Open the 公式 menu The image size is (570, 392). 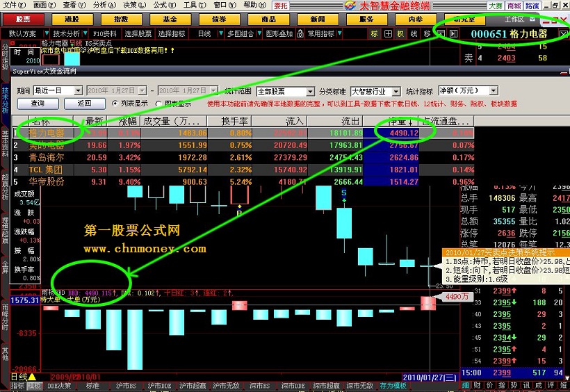click(x=164, y=5)
